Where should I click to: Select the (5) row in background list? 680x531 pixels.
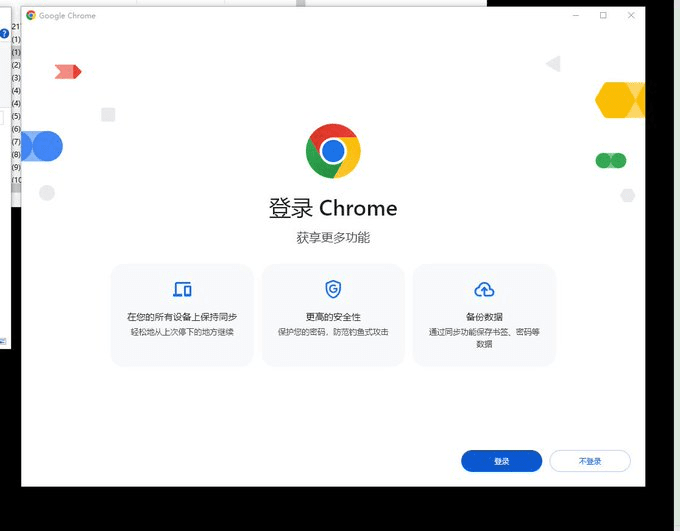pos(16,116)
